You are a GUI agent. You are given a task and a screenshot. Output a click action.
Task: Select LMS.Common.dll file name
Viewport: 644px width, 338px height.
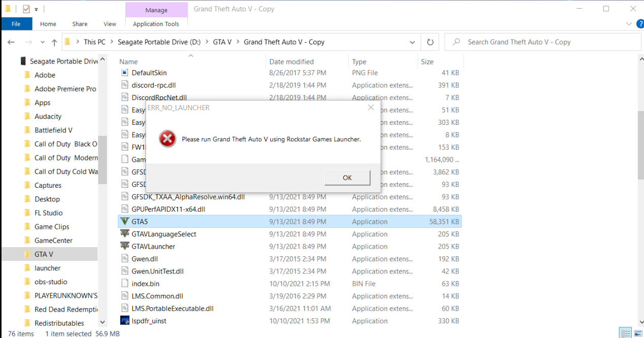click(x=157, y=296)
